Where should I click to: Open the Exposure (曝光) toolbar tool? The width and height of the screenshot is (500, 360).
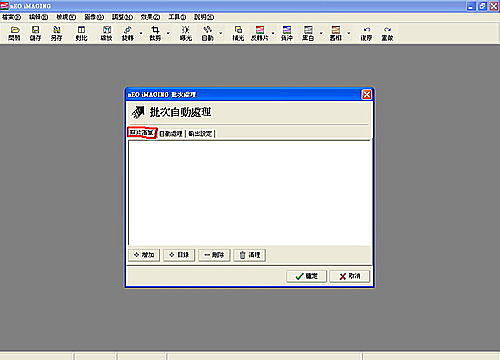click(186, 33)
